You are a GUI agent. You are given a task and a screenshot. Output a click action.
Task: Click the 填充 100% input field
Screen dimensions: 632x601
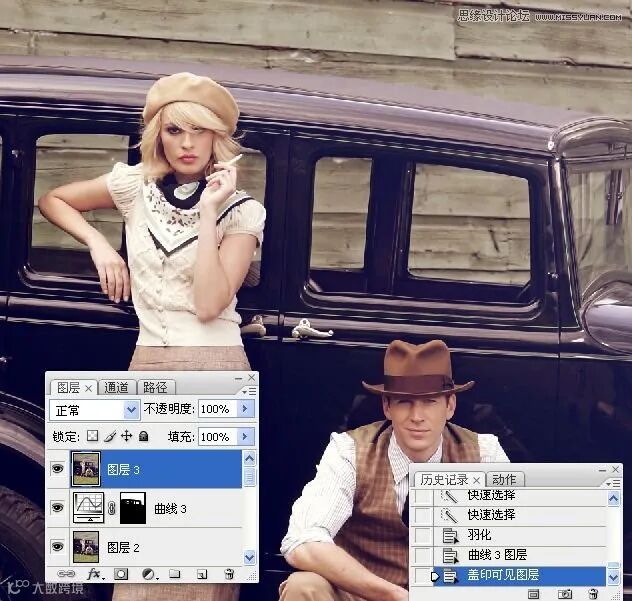[x=217, y=437]
